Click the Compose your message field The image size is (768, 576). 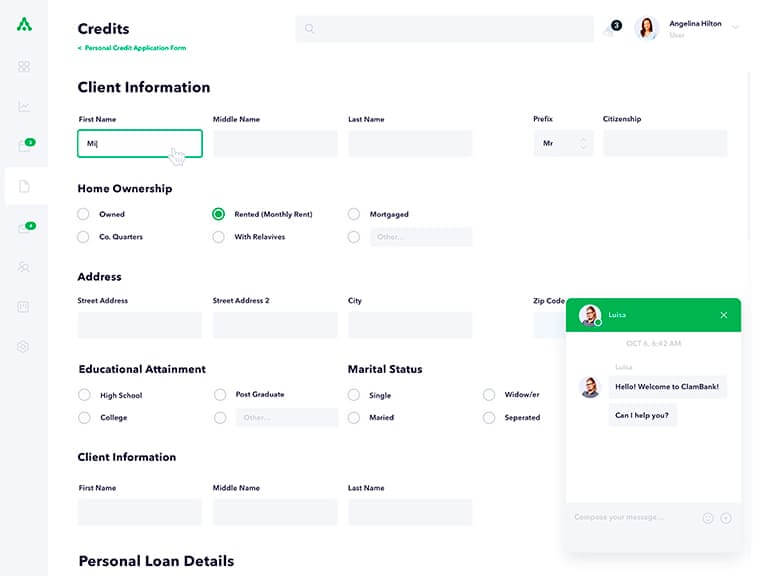[x=634, y=517]
